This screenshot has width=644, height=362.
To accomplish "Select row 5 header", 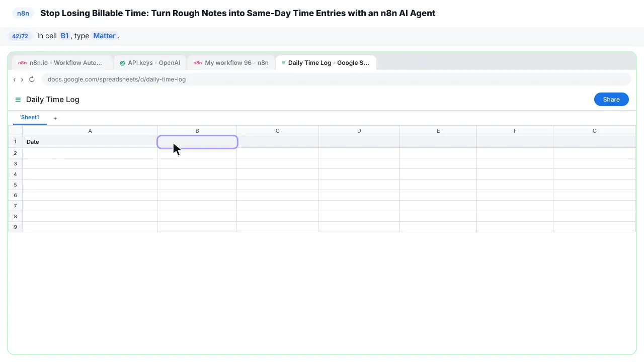I will pos(16,185).
